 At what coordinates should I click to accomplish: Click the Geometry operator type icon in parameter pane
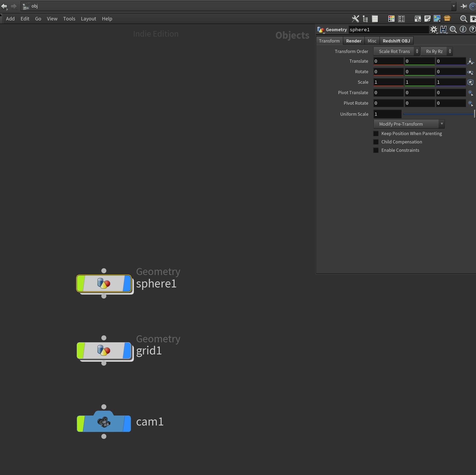coord(321,30)
